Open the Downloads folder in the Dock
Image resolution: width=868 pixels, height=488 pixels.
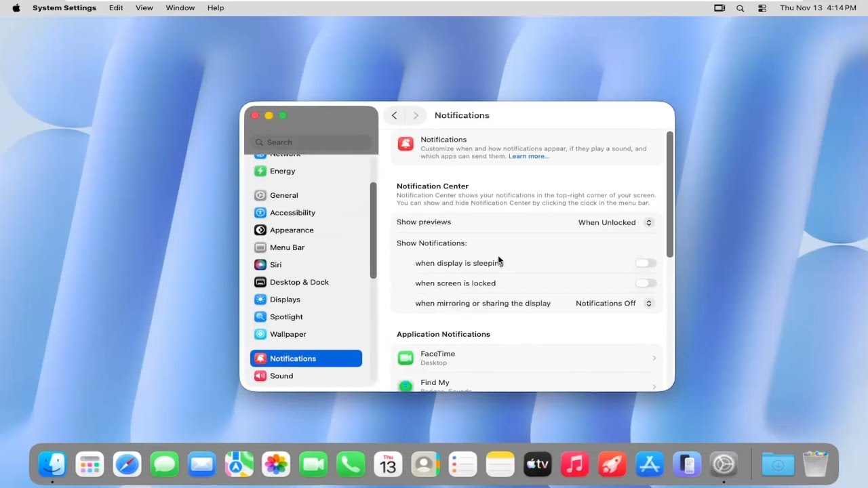tap(778, 464)
